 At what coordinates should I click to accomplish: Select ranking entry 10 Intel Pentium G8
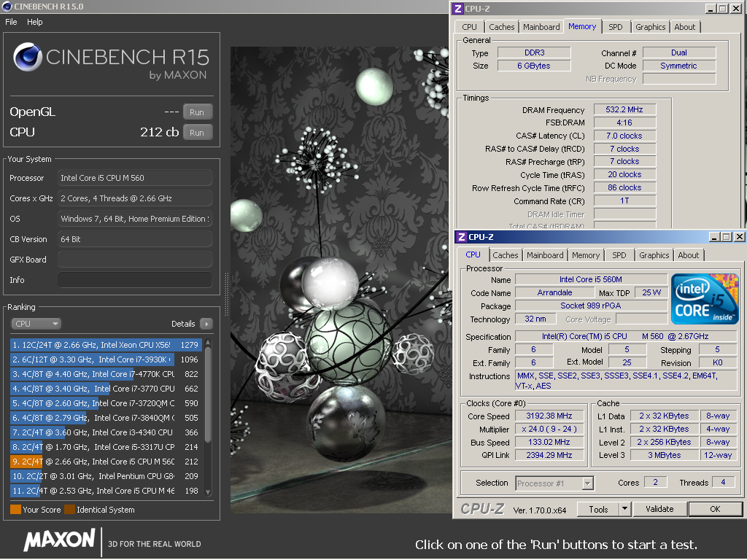click(x=106, y=476)
